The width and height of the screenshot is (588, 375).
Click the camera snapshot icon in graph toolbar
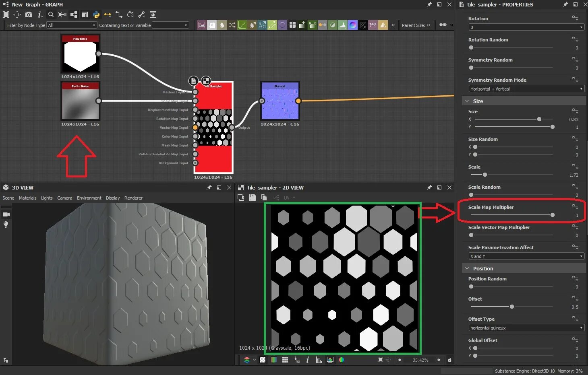click(x=29, y=14)
